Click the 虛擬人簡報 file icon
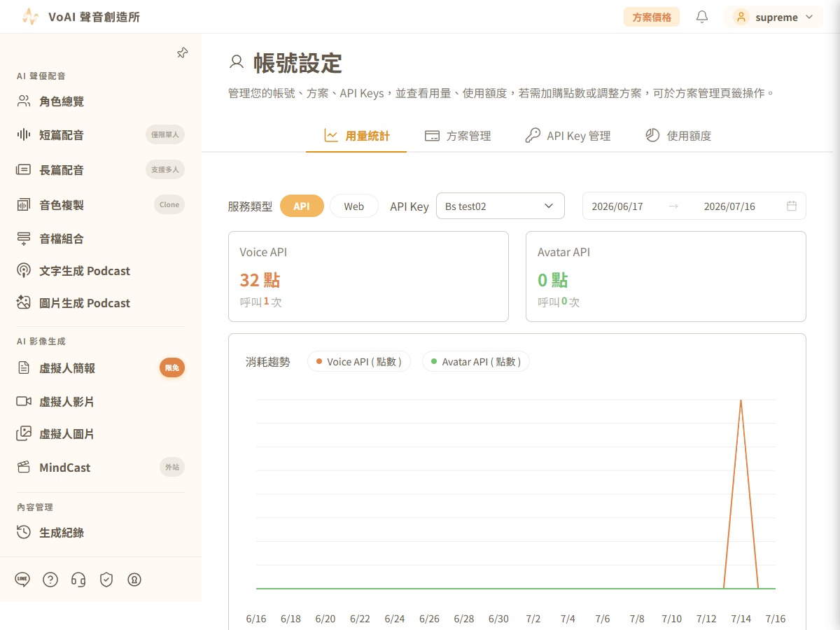The image size is (840, 630). pyautogui.click(x=24, y=367)
